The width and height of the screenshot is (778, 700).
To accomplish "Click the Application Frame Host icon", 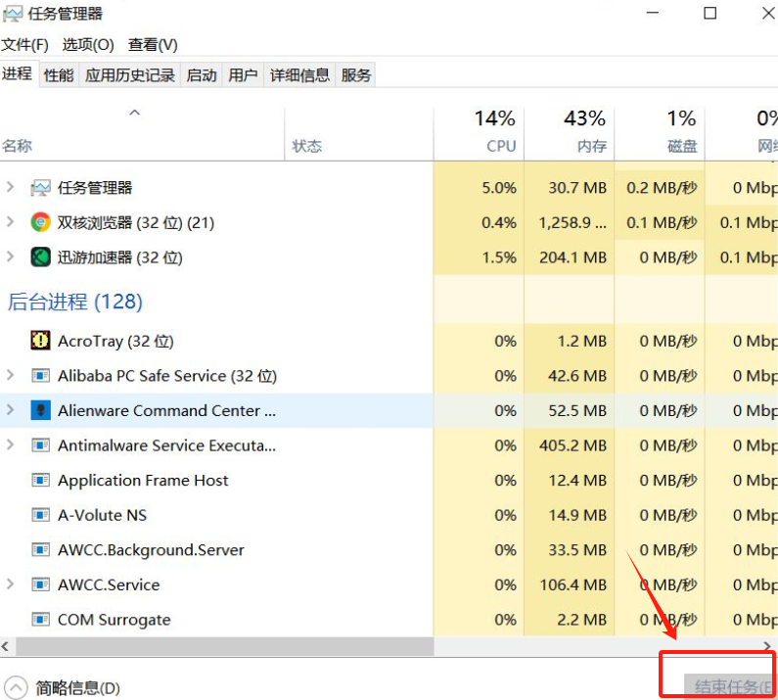I will pyautogui.click(x=40, y=480).
